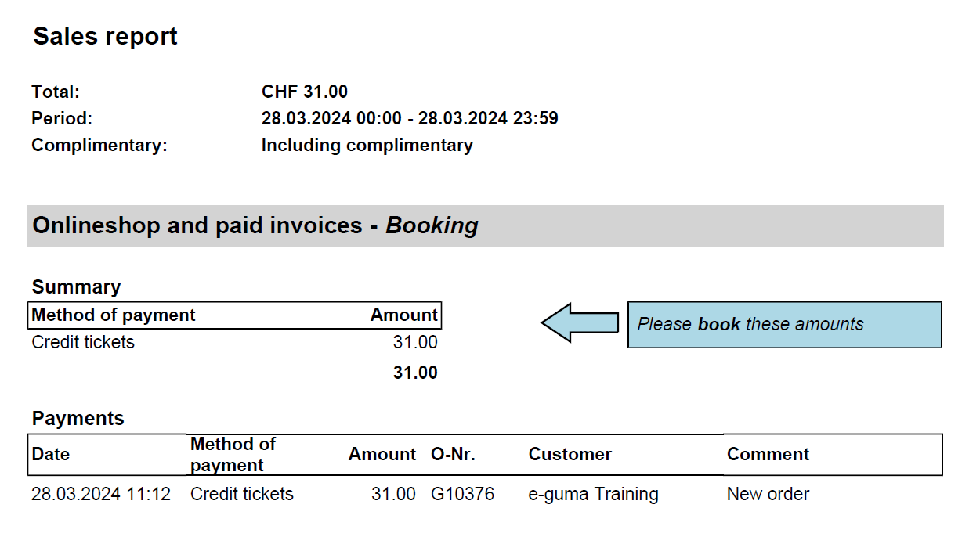Screen dimensions: 980x544
Task: Click the Payments section heading
Action: pyautogui.click(x=78, y=419)
